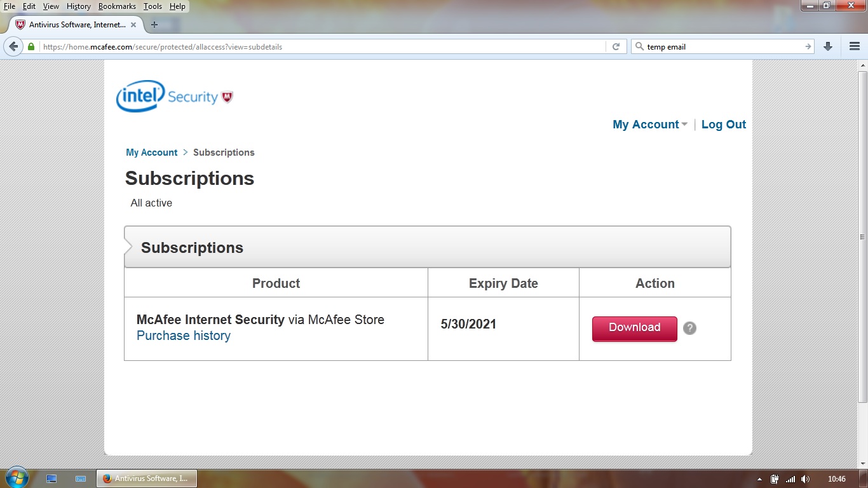Click the green padlock site identity icon
The height and width of the screenshot is (488, 868).
[x=31, y=46]
